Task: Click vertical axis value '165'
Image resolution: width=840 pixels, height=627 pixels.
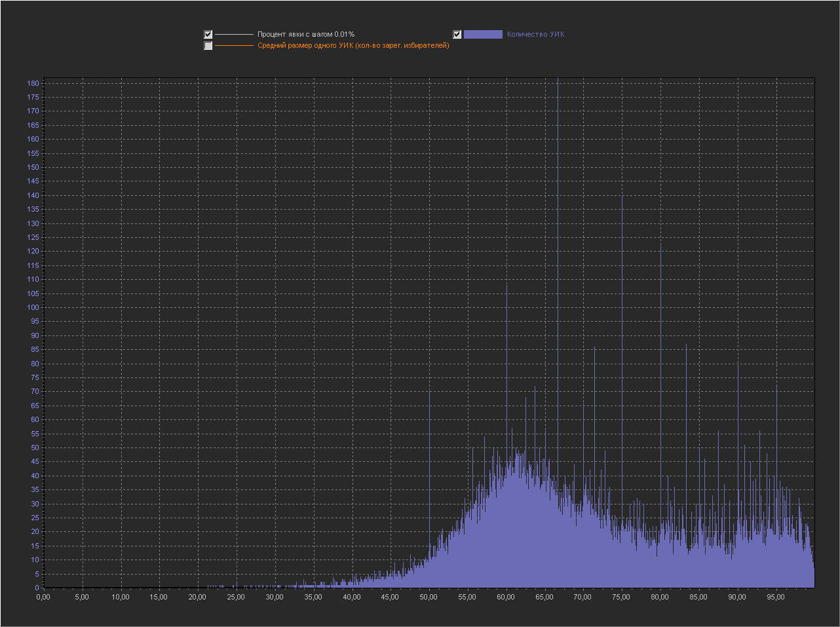Action: (x=33, y=125)
